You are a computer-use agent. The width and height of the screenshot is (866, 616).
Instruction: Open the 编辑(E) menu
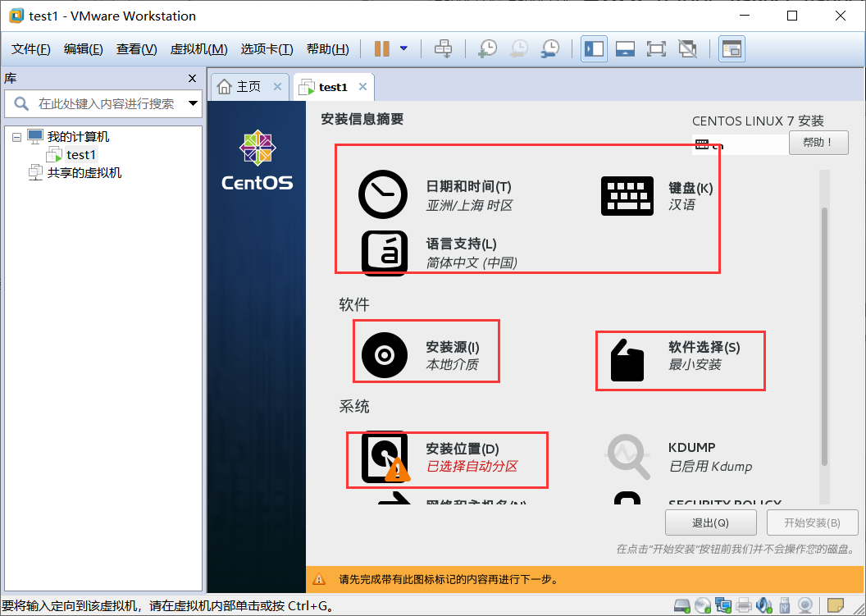tap(84, 49)
